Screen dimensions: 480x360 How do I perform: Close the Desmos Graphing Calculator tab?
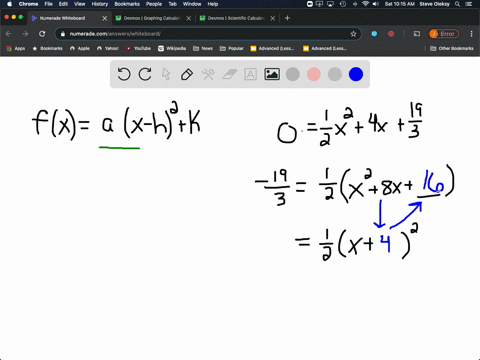pyautogui.click(x=189, y=18)
